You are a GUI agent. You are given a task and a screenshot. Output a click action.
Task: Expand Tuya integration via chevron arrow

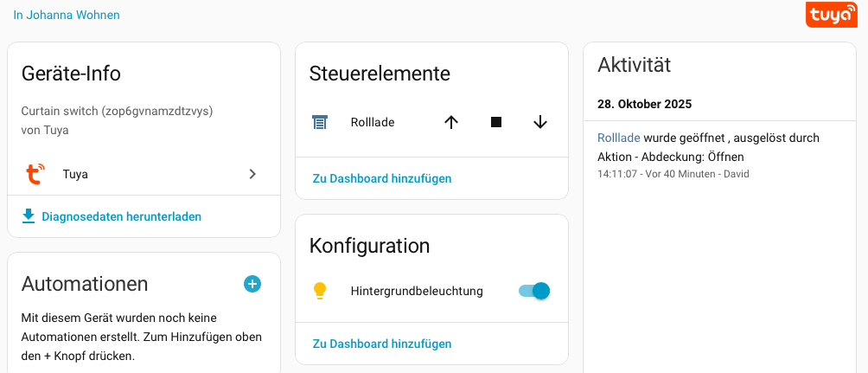pyautogui.click(x=252, y=174)
